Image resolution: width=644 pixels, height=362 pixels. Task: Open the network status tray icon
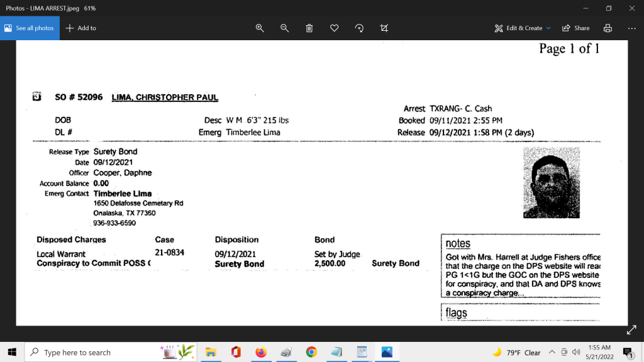[x=564, y=352]
